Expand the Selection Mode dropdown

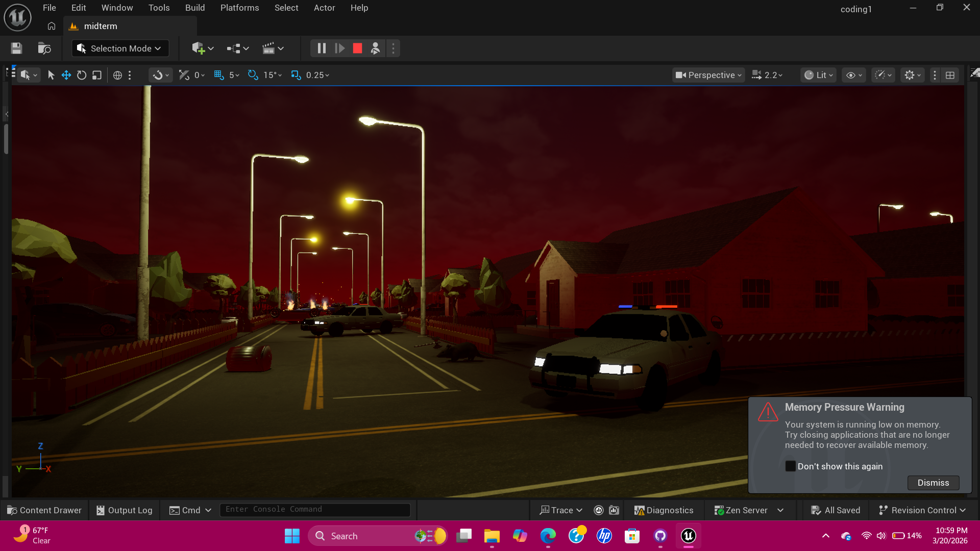[x=120, y=48]
